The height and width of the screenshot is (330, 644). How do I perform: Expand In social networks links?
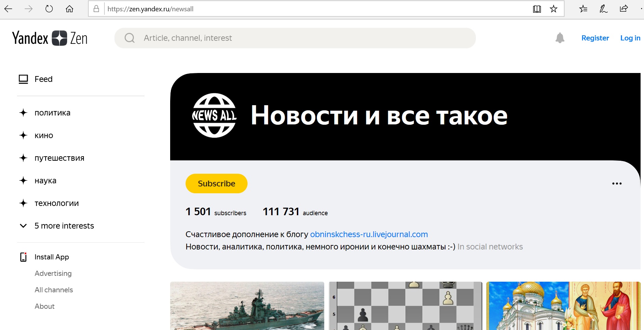click(x=490, y=247)
